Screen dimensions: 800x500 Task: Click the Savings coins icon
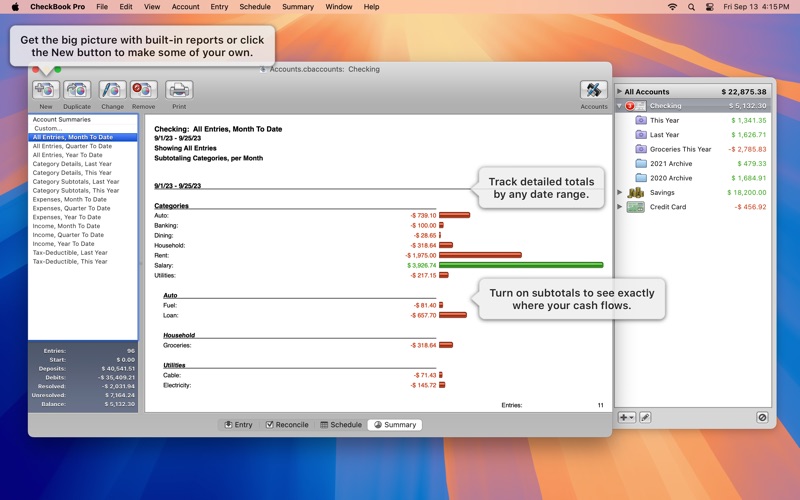point(636,192)
